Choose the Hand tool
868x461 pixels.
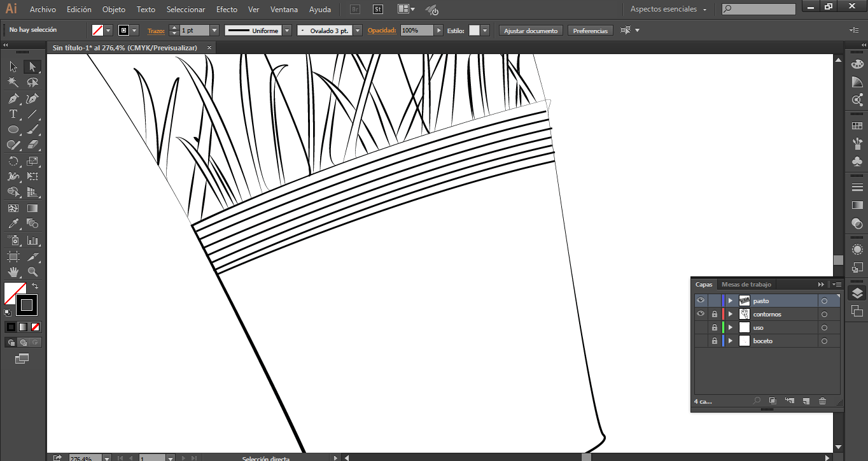coord(13,272)
